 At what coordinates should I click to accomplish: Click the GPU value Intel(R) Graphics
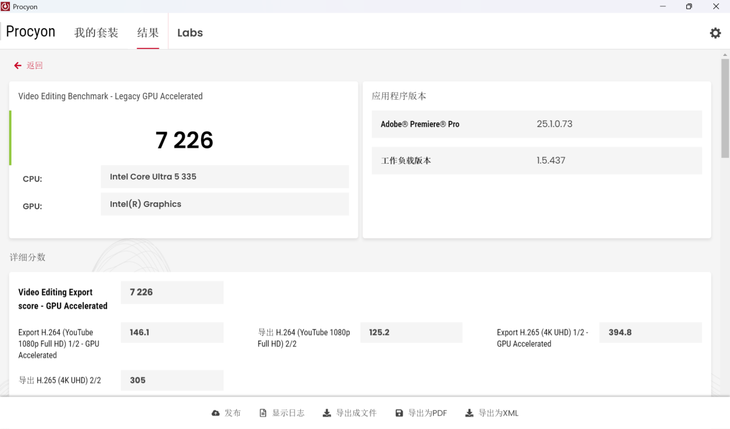point(225,204)
